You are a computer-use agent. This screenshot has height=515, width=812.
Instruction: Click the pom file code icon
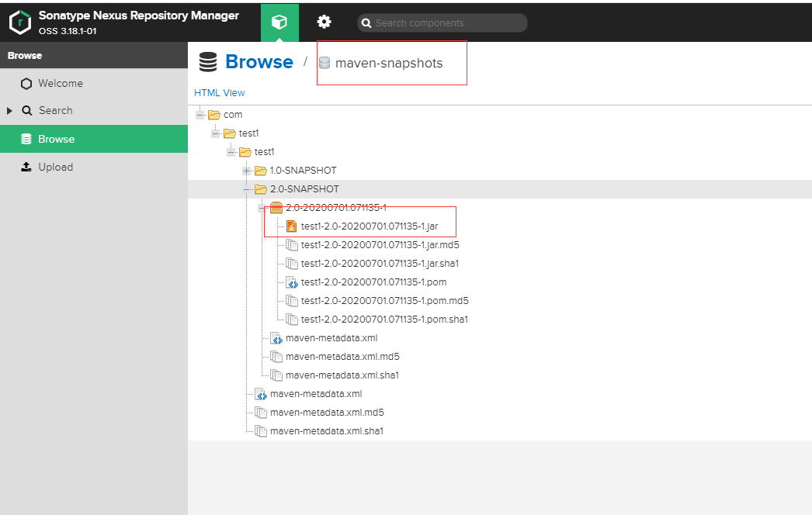coord(292,282)
